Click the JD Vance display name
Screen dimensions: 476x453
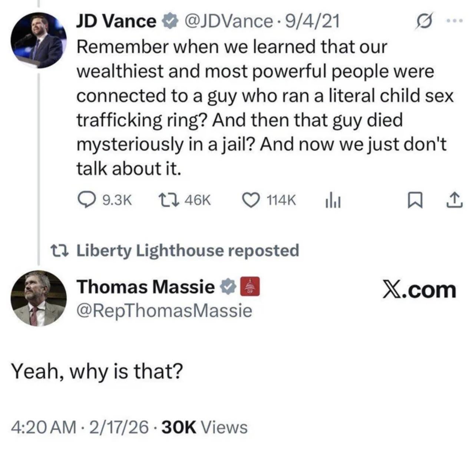pos(116,22)
